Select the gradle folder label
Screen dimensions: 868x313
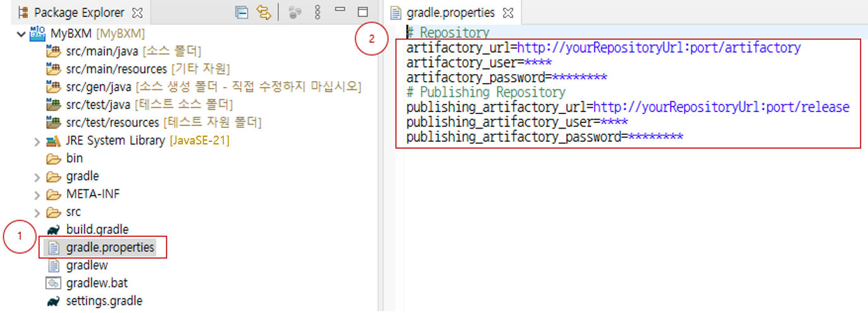point(82,176)
